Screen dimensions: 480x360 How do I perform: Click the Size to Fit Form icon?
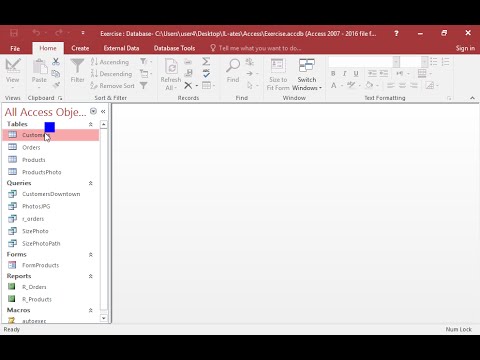click(x=278, y=66)
